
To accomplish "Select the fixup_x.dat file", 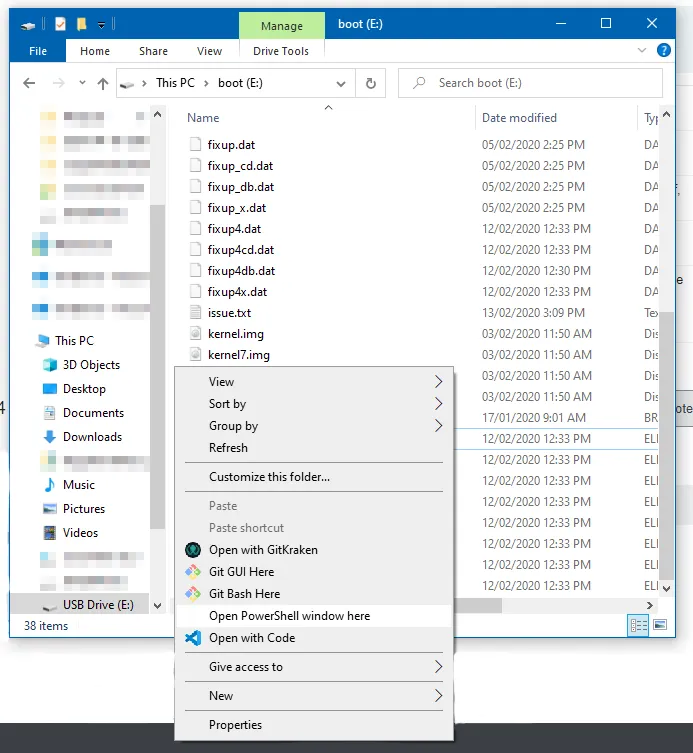I will [237, 208].
